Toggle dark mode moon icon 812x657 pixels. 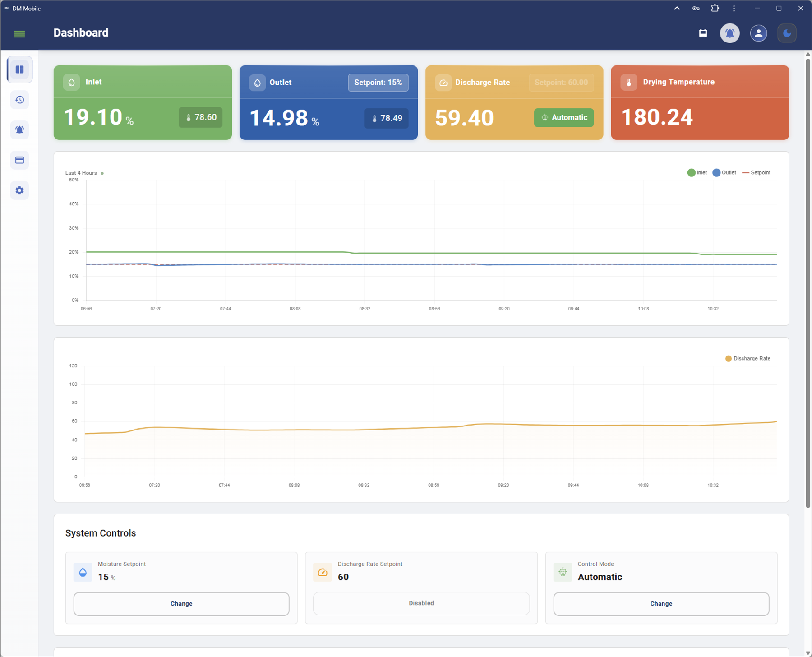(x=787, y=33)
